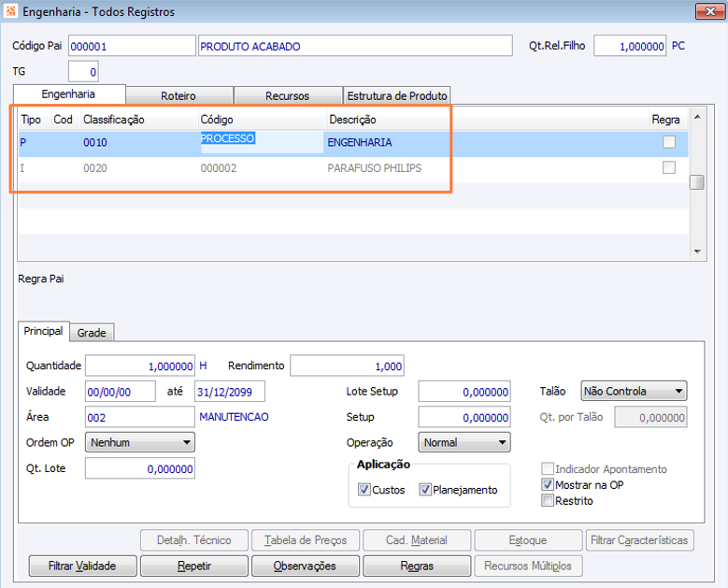The image size is (728, 588).
Task: Uncheck the Planejamento checkbox
Action: 425,490
